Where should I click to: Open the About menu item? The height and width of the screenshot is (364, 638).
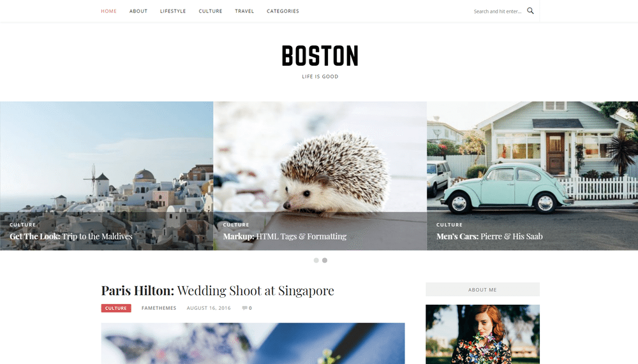[138, 11]
